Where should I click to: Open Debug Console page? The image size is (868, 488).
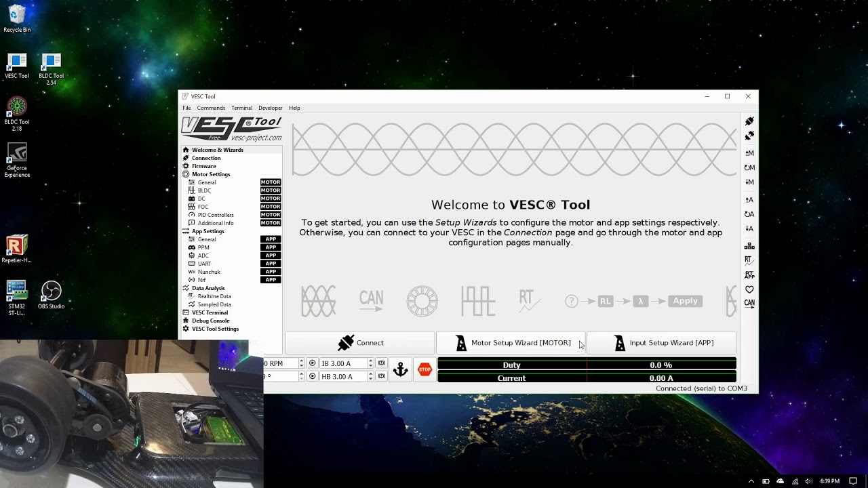231,321
